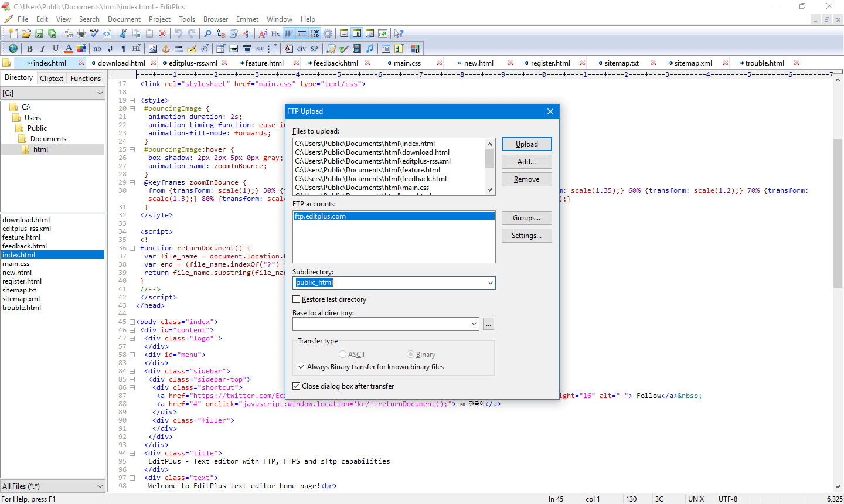Open the Emmet menu
844x504 pixels.
pyautogui.click(x=247, y=19)
